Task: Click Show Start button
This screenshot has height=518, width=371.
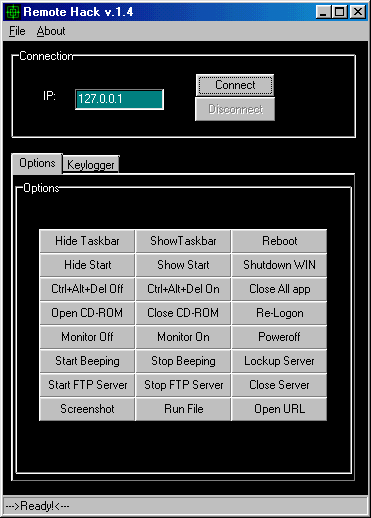Action: (183, 265)
